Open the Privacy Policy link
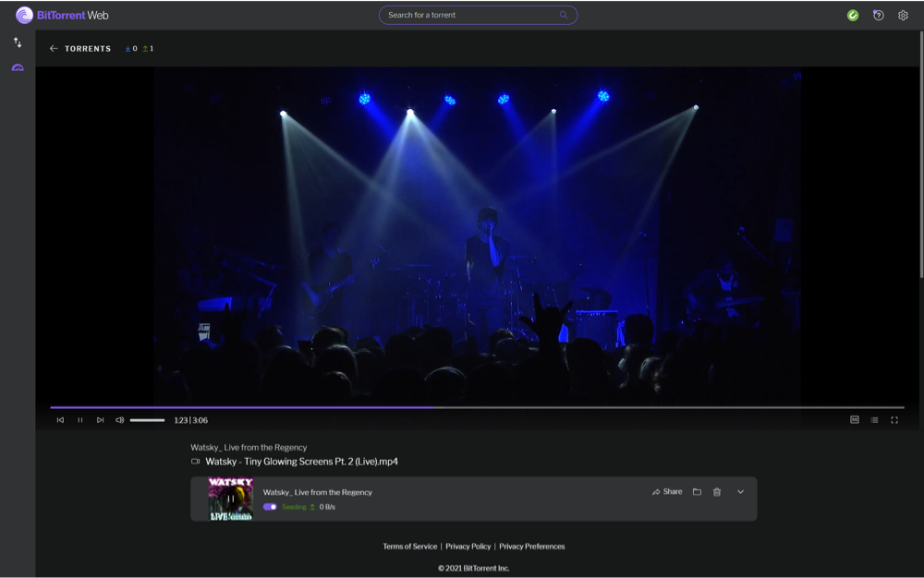 468,546
